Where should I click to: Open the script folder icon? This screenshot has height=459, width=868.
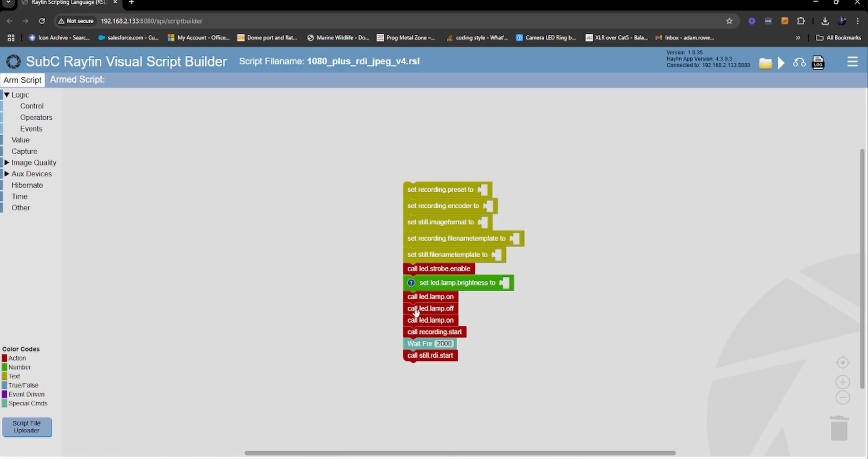(765, 63)
